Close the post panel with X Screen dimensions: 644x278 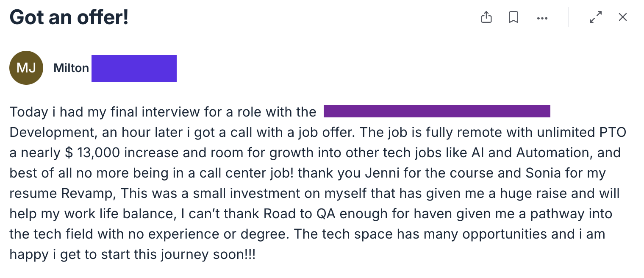(x=622, y=17)
